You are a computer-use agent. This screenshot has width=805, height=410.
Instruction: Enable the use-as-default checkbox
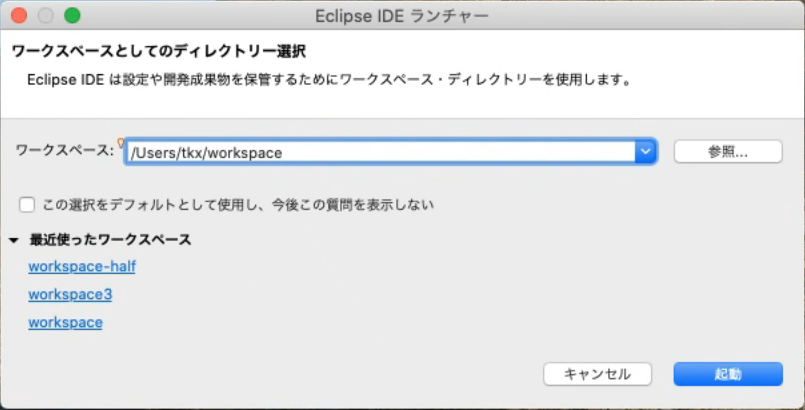pyautogui.click(x=27, y=205)
